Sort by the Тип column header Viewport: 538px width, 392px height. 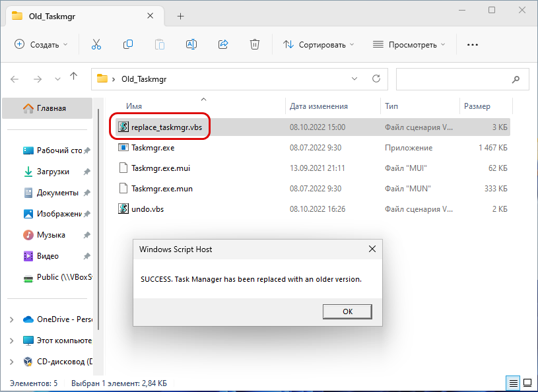(391, 106)
